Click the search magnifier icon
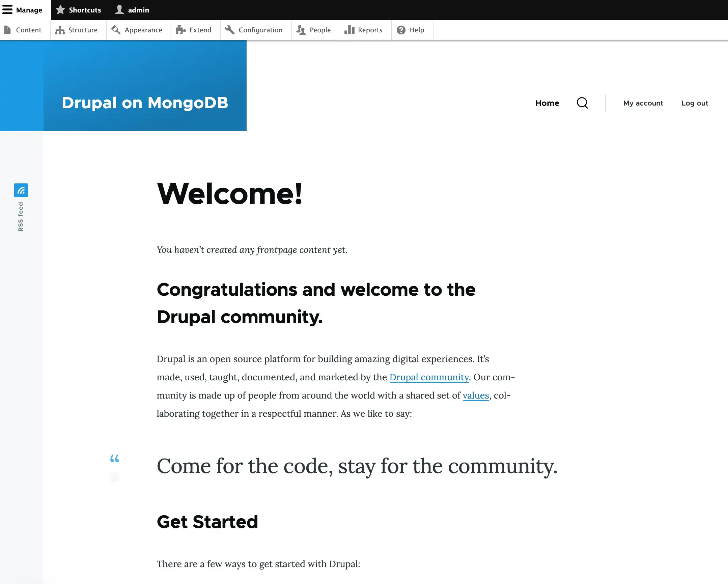The height and width of the screenshot is (584, 728). tap(582, 103)
